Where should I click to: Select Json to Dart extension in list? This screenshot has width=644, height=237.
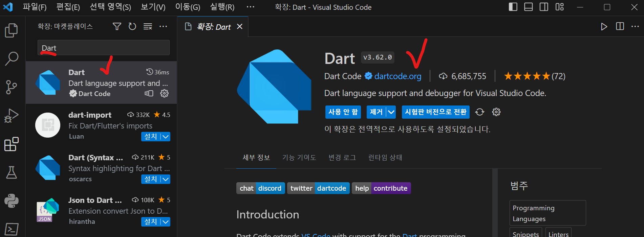click(101, 210)
